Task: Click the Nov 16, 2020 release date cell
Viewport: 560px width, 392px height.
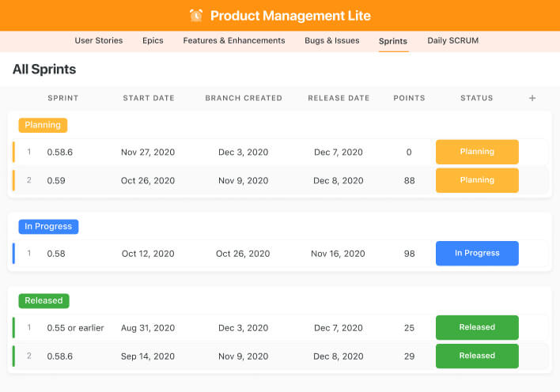Action: [x=338, y=254]
